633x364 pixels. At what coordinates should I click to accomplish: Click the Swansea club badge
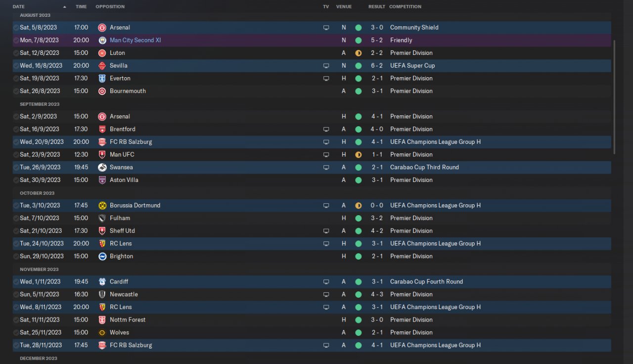coord(102,167)
